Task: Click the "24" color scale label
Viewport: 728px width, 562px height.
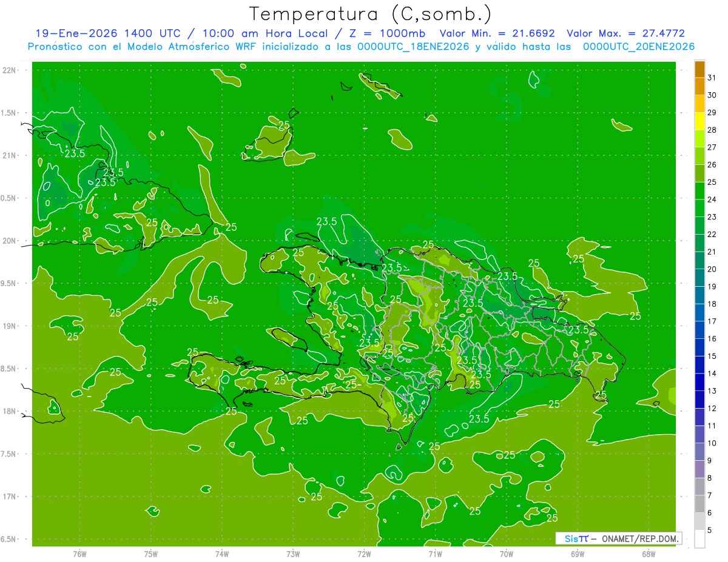Action: point(712,199)
